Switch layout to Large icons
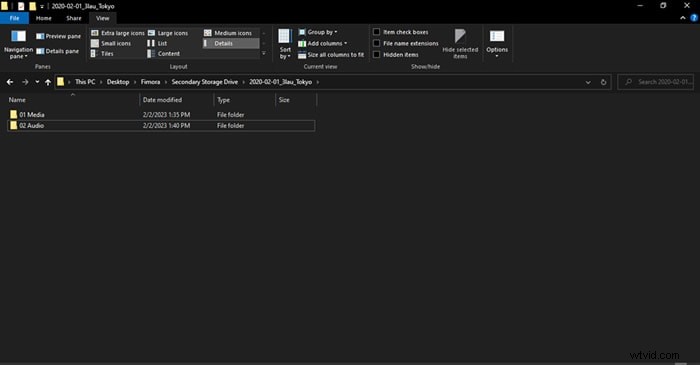Viewport: 700px width, 365px height. (x=168, y=33)
